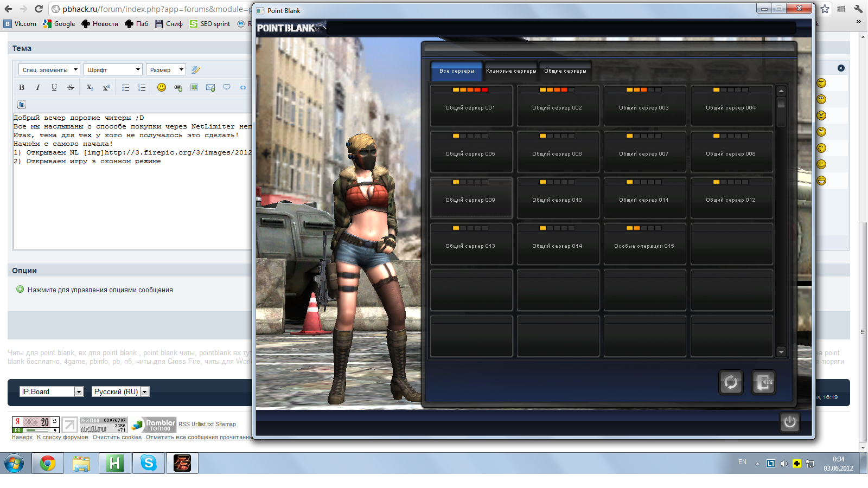Open the Русский (RU) language dropdown

click(x=120, y=391)
